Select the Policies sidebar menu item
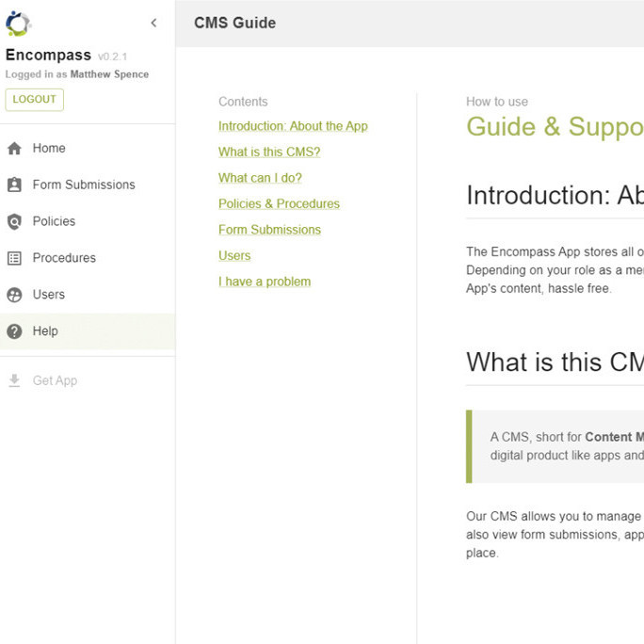 tap(54, 222)
